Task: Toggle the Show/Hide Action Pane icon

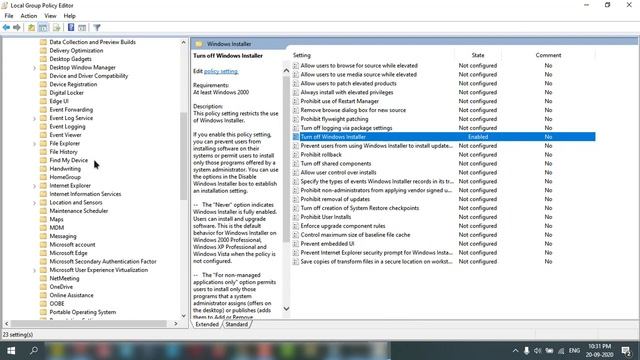Action: (x=82, y=27)
